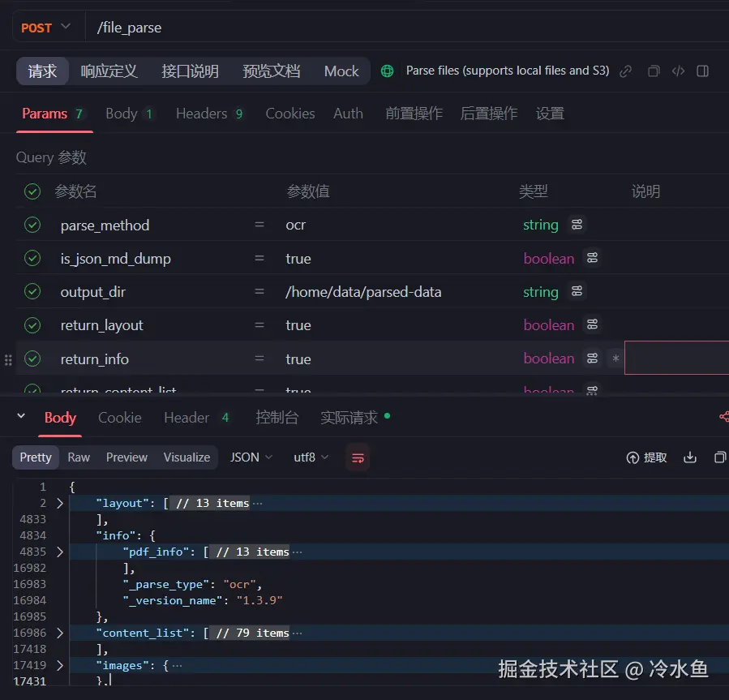Open the boolean type dropdown for is_json_md_dump

point(549,259)
